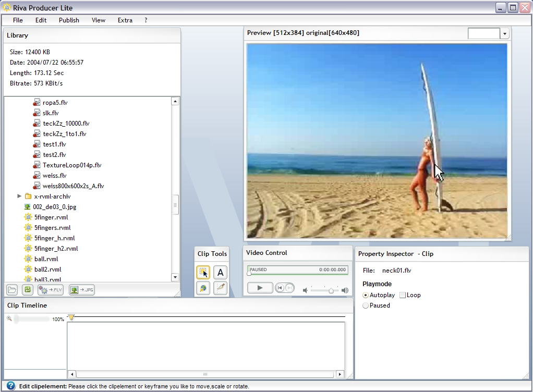Image resolution: width=533 pixels, height=392 pixels.
Task: Refresh the Library file list
Action: tap(27, 290)
